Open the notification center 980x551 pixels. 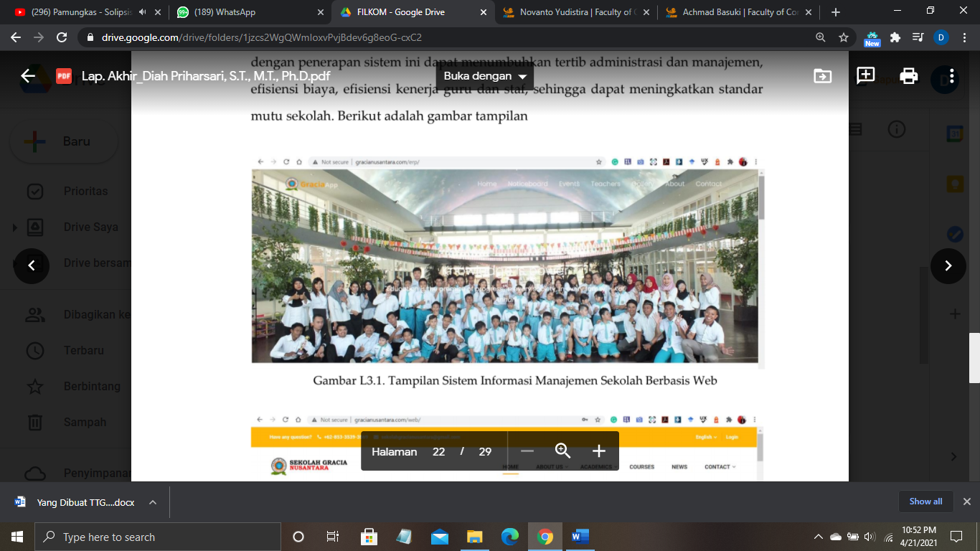tap(956, 537)
